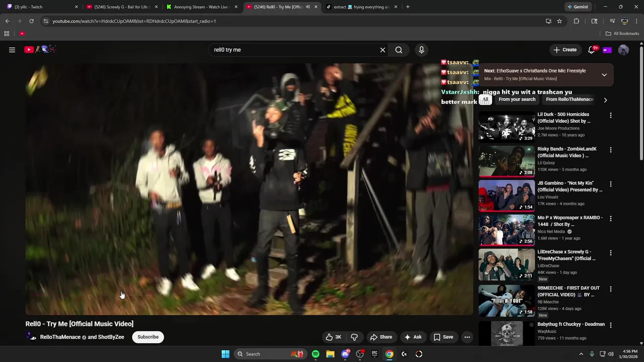Image resolution: width=644 pixels, height=362 pixels.
Task: Open options for Lil Durk 500 Homicides
Action: [611, 115]
